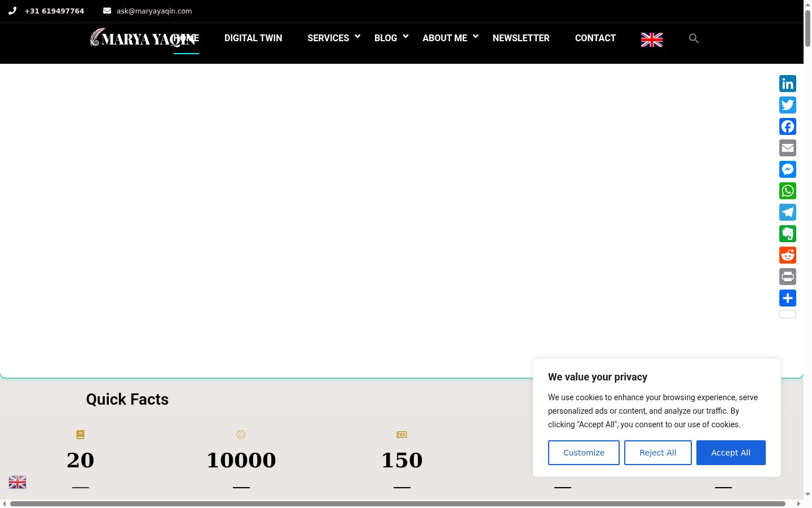Screen dimensions: 812x508
Task: Open the Contact menu item
Action: [595, 38]
